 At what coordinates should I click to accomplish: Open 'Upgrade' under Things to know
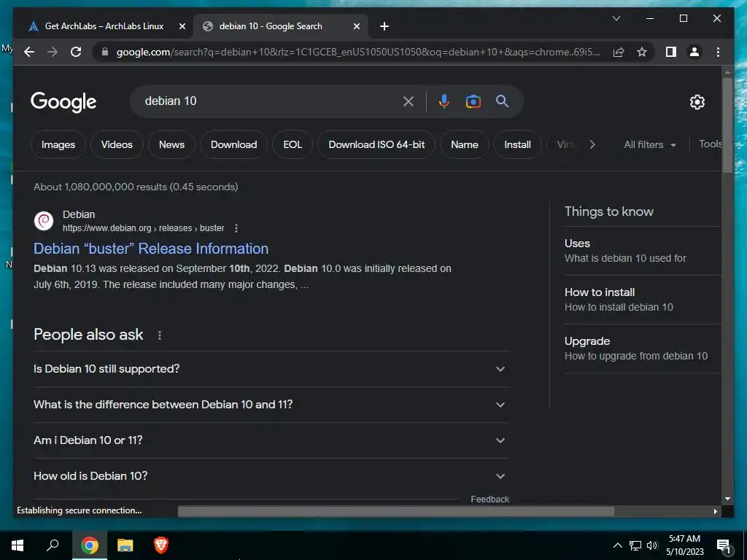pos(642,349)
